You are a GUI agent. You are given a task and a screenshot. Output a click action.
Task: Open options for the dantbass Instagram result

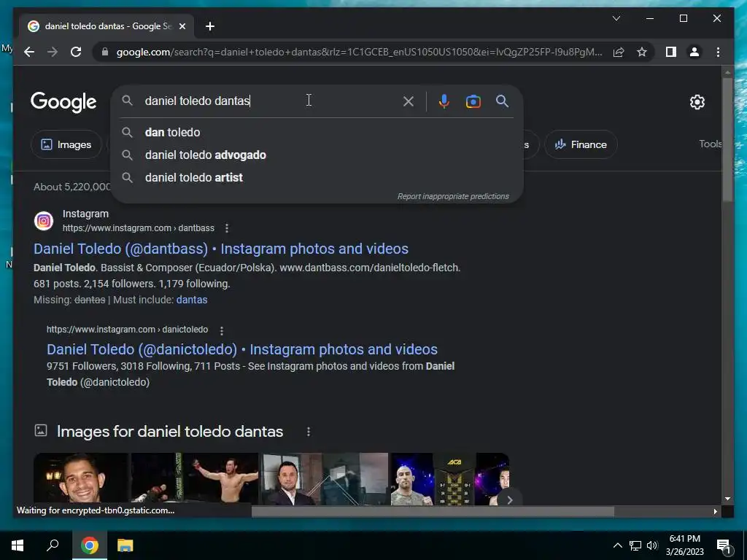[x=227, y=228]
